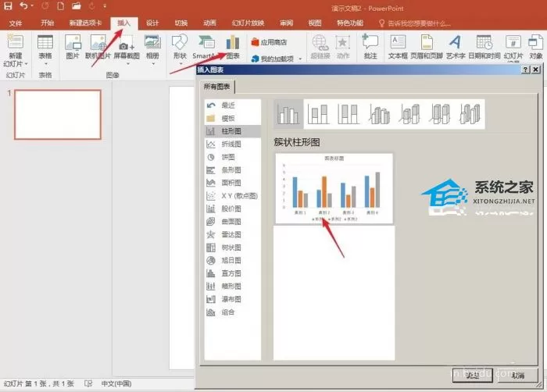This screenshot has height=392, width=547.
Task: Select the 3-D 100% stacked column subtype icon
Action: point(439,114)
